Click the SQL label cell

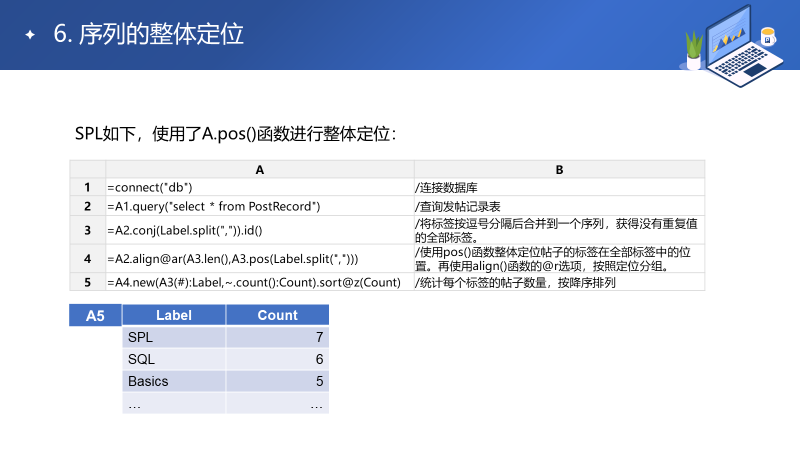point(174,359)
